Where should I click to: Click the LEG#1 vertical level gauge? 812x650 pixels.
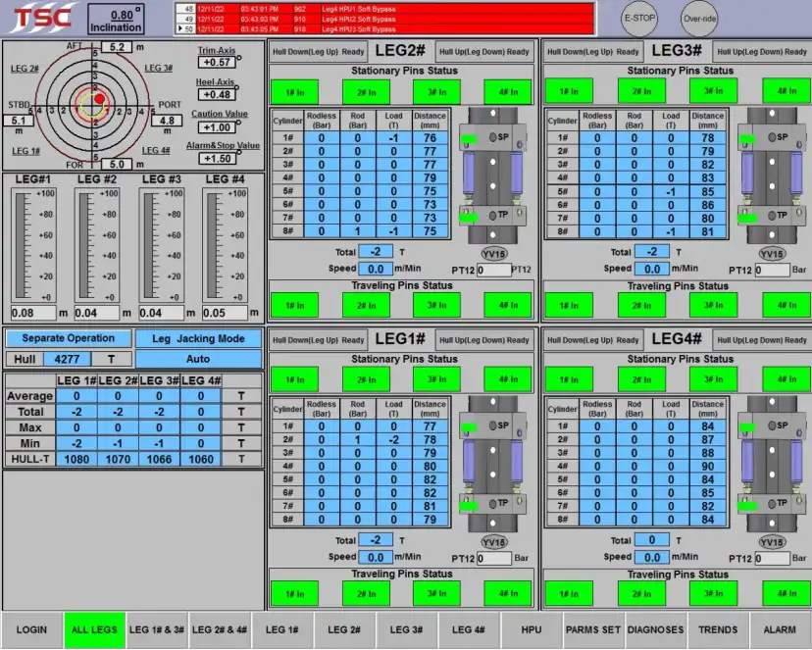click(34, 245)
